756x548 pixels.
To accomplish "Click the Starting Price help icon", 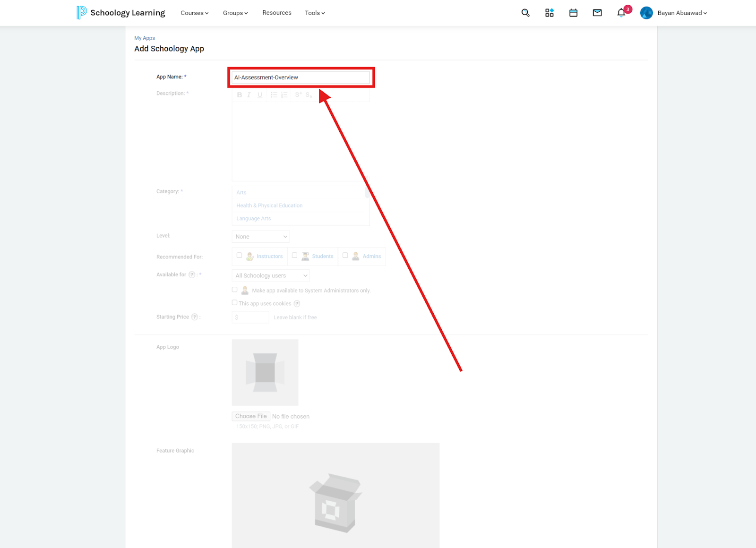I will (x=194, y=317).
